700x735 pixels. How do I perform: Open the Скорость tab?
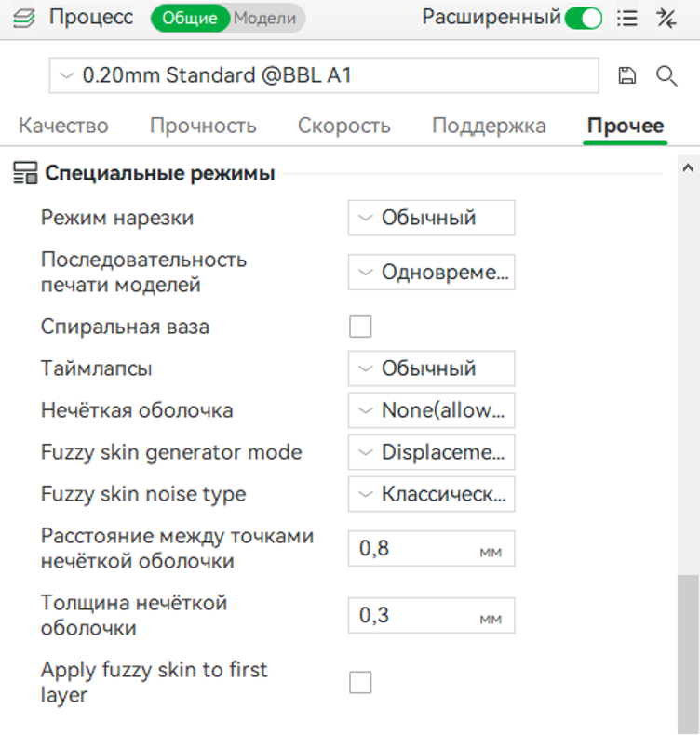(x=344, y=126)
